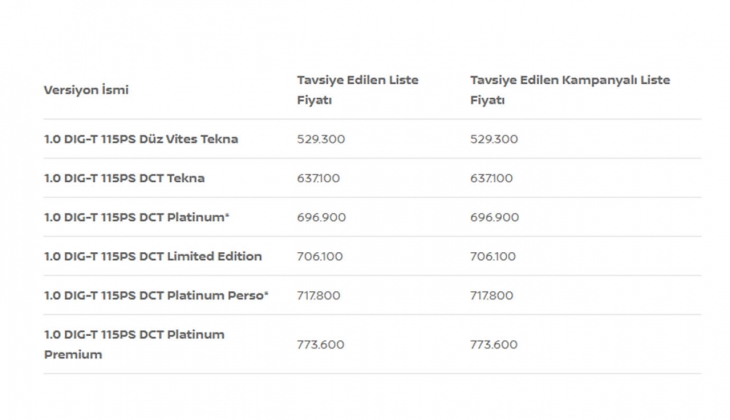Viewport: 730px width, 420px height.
Task: Select the 637.100 campaign price in the last column
Action: click(x=493, y=178)
